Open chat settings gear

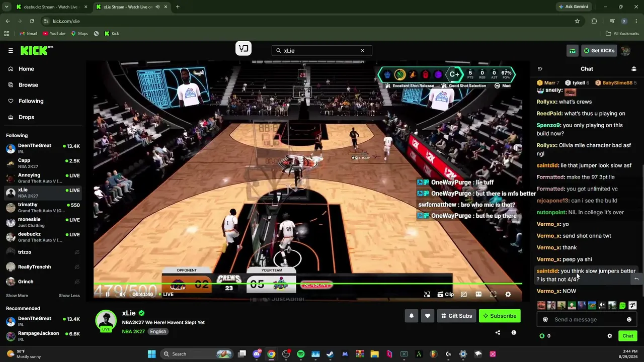610,336
